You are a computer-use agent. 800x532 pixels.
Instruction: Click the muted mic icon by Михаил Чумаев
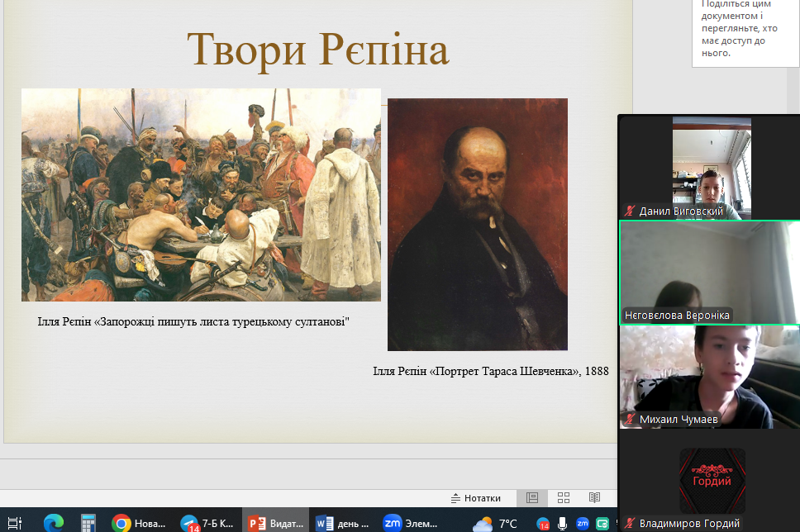[630, 420]
